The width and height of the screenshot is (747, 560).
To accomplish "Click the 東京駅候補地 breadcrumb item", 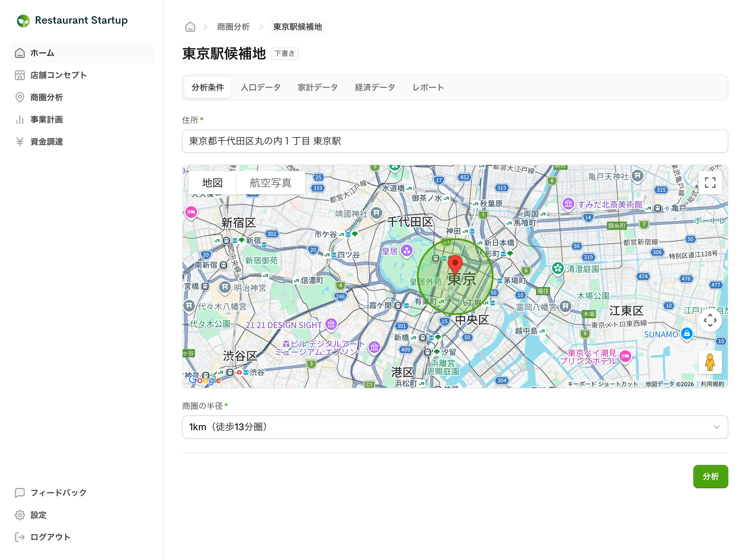I will click(297, 27).
